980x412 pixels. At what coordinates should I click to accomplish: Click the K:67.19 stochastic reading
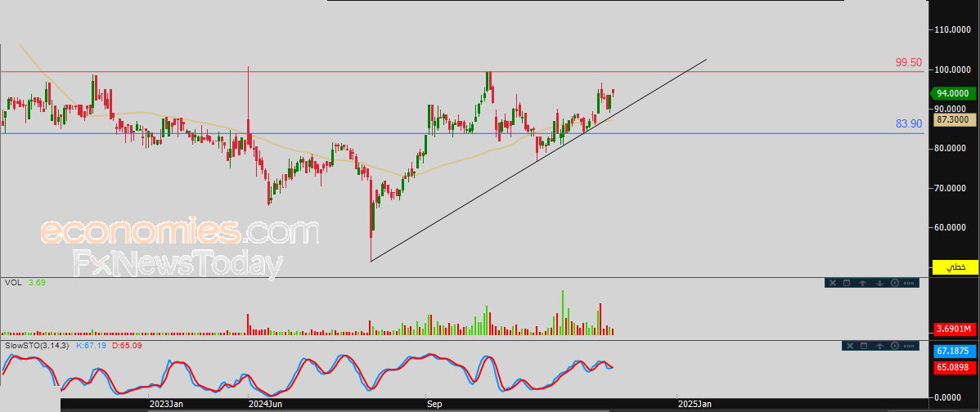[x=92, y=345]
